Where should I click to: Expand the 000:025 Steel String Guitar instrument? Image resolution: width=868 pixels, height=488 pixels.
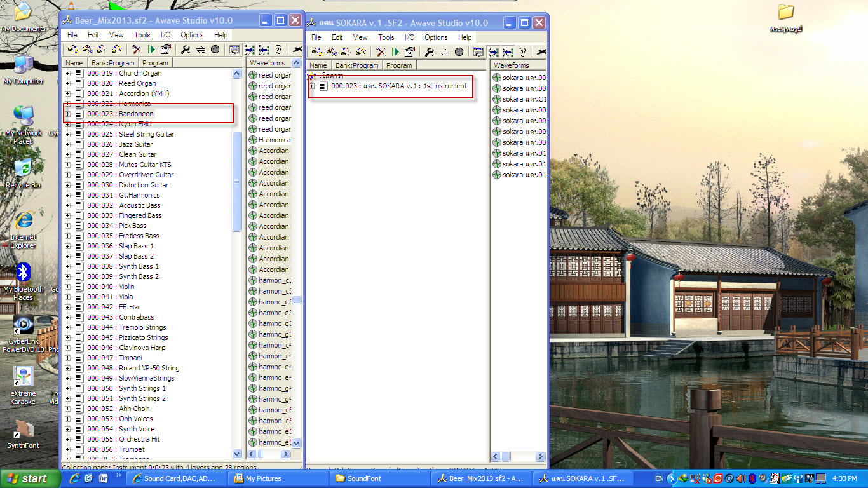68,134
